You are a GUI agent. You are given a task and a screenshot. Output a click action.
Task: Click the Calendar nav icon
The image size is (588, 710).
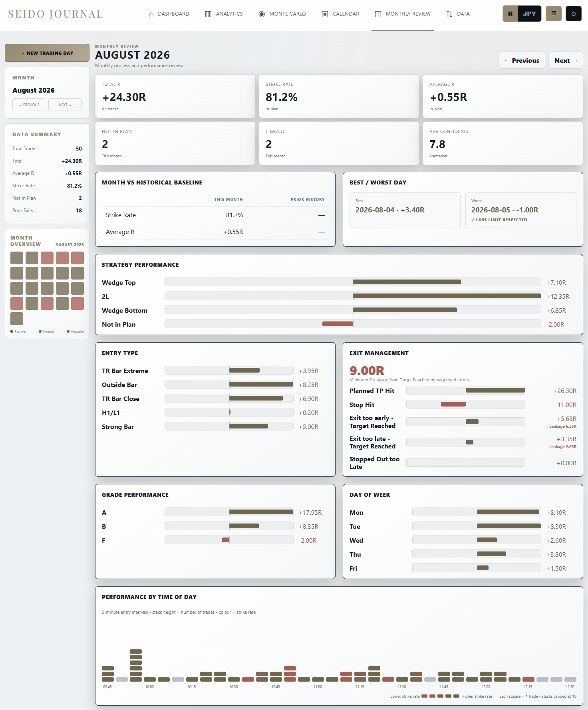pos(325,14)
